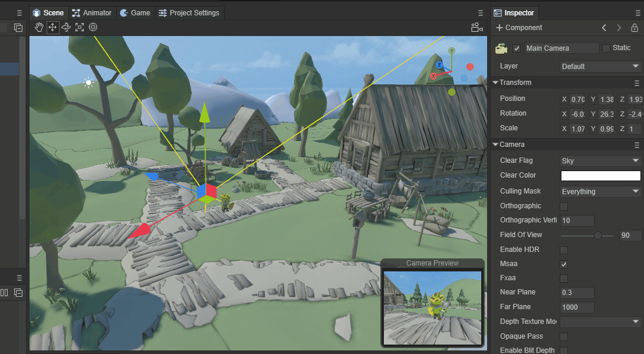Viewport: 644px width, 354px height.
Task: Open the Clear Flag dropdown
Action: coord(600,160)
